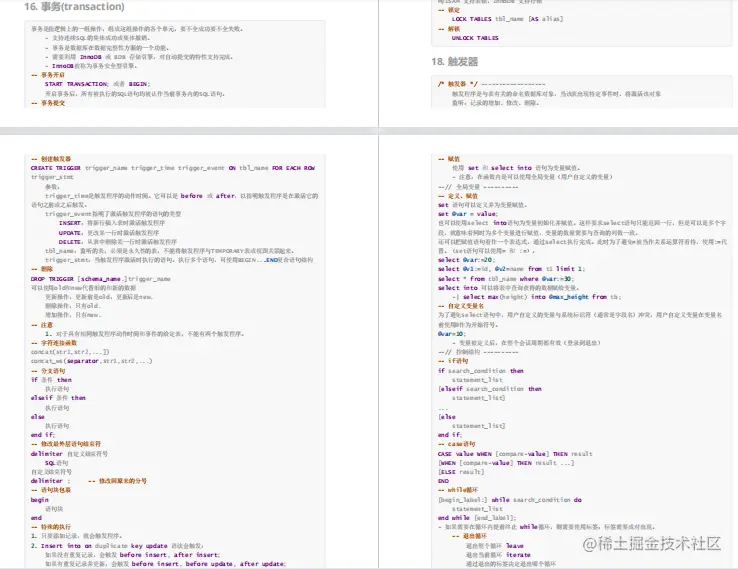Click the 'if search_condition then' line
Screen dimensions: 738x569
pos(481,371)
